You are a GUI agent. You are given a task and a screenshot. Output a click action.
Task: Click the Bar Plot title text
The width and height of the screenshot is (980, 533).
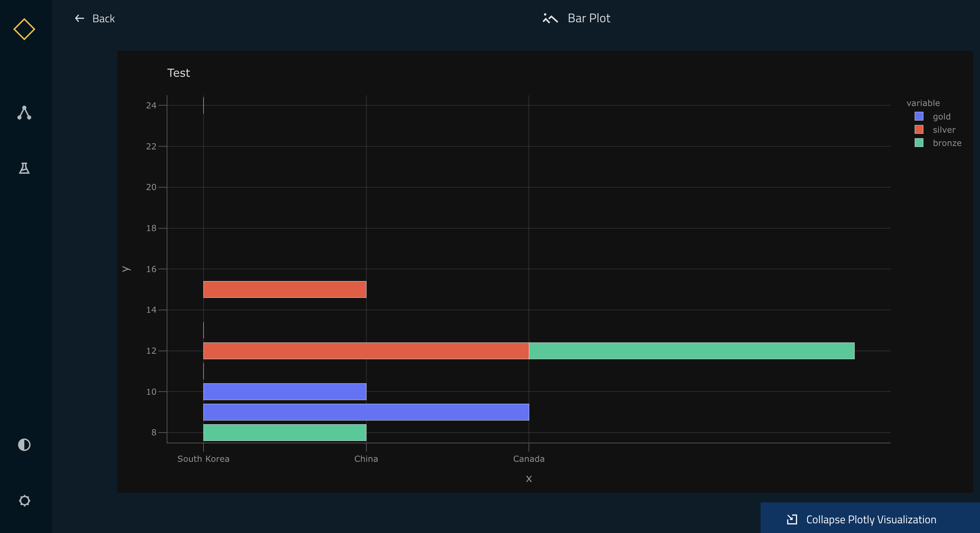coord(589,18)
